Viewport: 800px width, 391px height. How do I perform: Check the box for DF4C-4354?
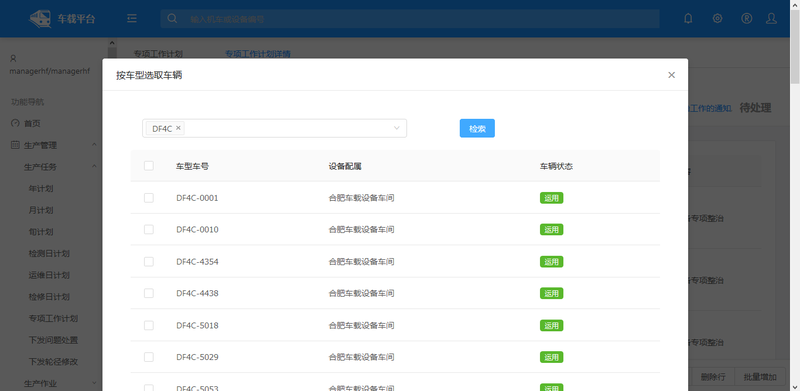point(148,261)
